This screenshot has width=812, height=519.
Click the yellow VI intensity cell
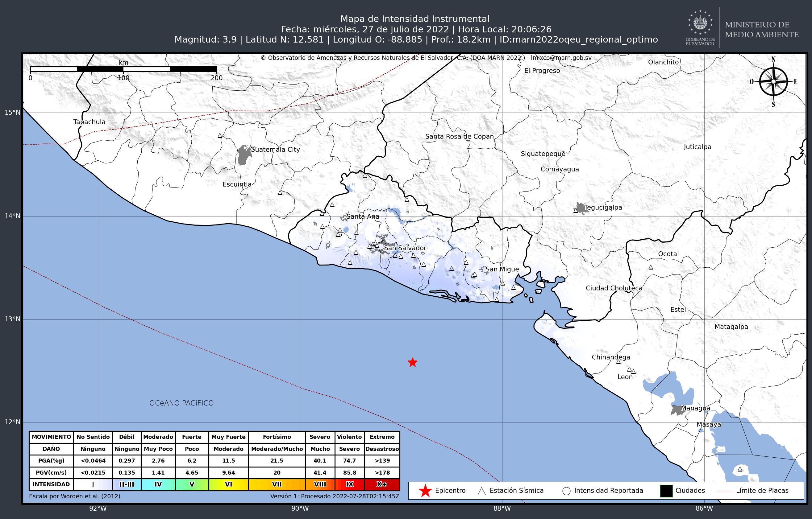click(228, 484)
